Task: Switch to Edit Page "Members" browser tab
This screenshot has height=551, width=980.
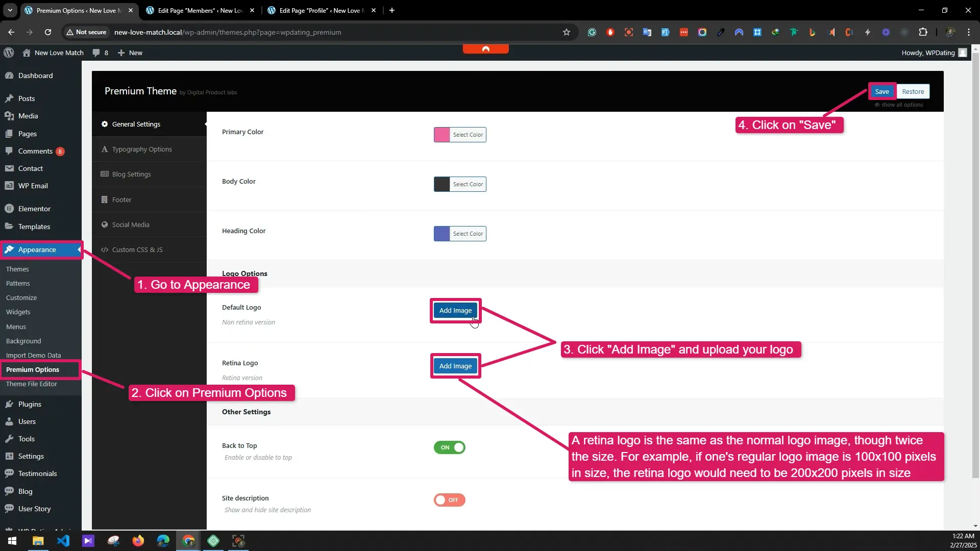Action: pyautogui.click(x=200, y=10)
